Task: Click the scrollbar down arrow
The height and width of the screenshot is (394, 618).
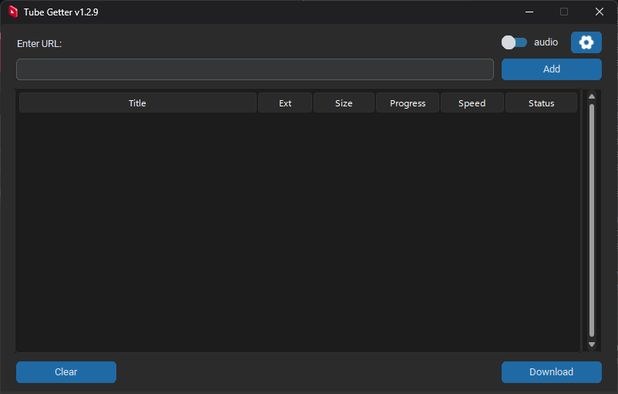Action: tap(592, 344)
